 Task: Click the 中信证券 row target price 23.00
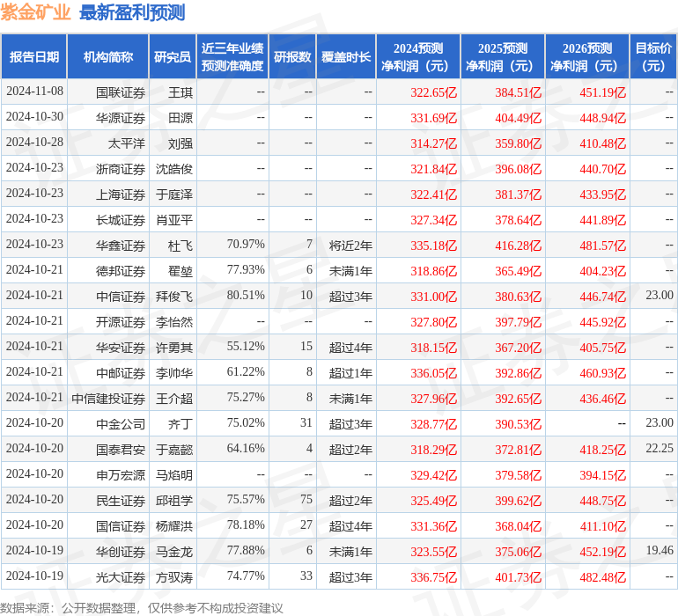(x=660, y=296)
